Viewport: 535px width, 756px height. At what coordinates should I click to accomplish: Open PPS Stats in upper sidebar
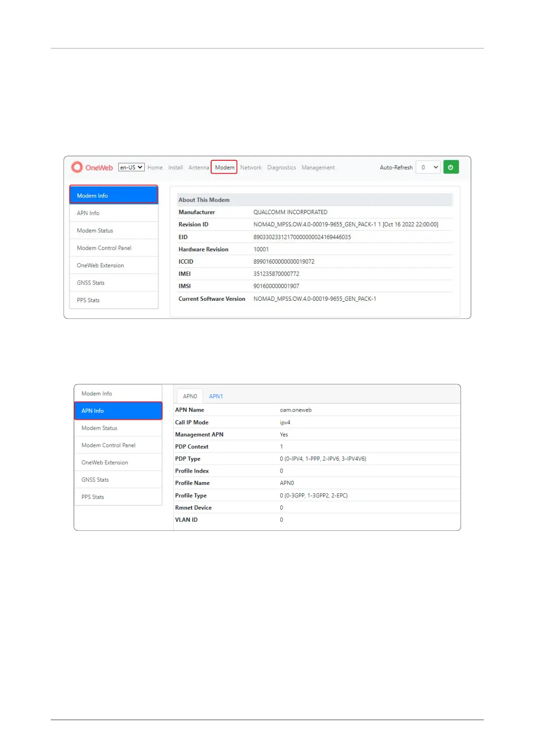click(x=114, y=300)
